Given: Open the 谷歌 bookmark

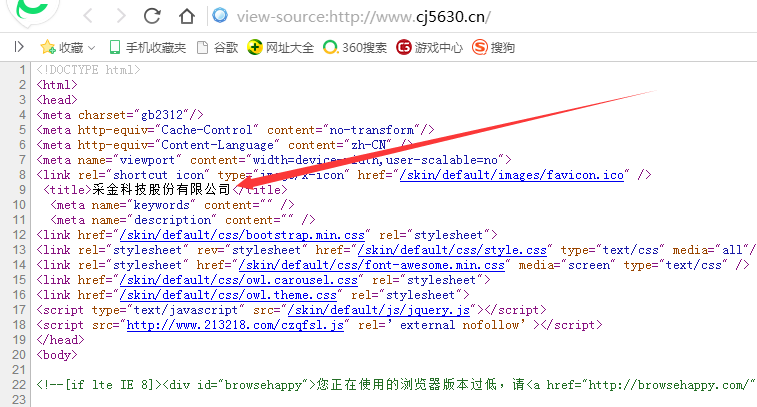Looking at the screenshot, I should [x=218, y=47].
